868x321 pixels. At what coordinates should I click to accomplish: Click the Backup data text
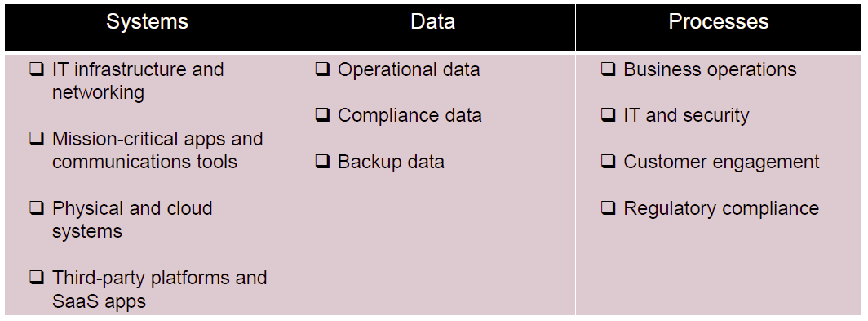391,163
